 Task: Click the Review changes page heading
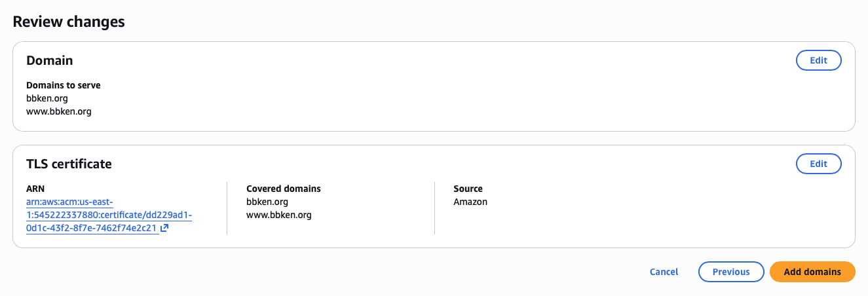[x=69, y=22]
